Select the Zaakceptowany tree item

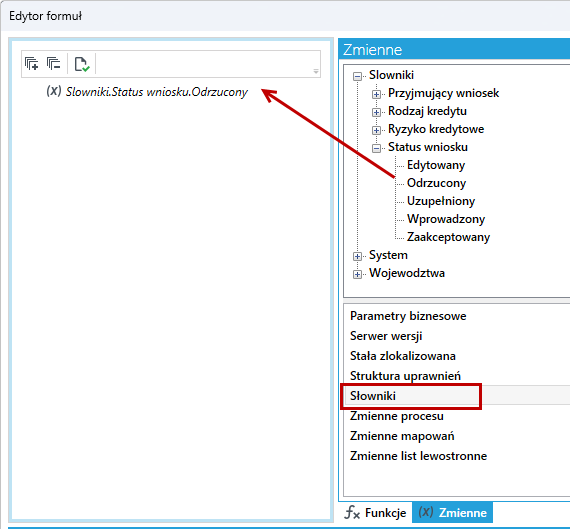pos(448,237)
